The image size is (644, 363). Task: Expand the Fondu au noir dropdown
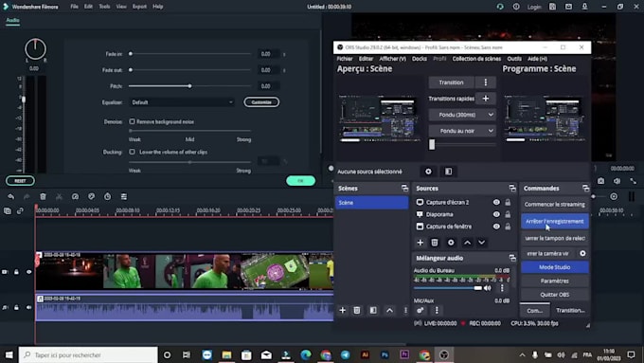tap(462, 131)
